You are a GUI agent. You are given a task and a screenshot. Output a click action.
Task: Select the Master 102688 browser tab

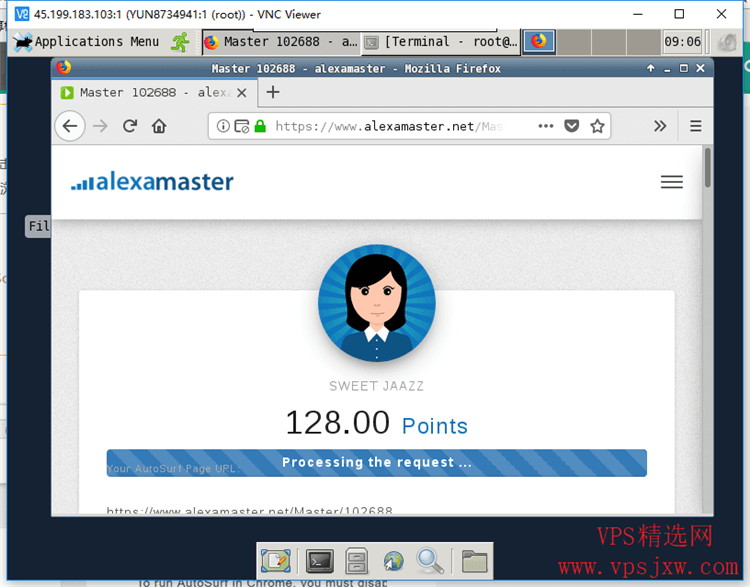point(150,92)
